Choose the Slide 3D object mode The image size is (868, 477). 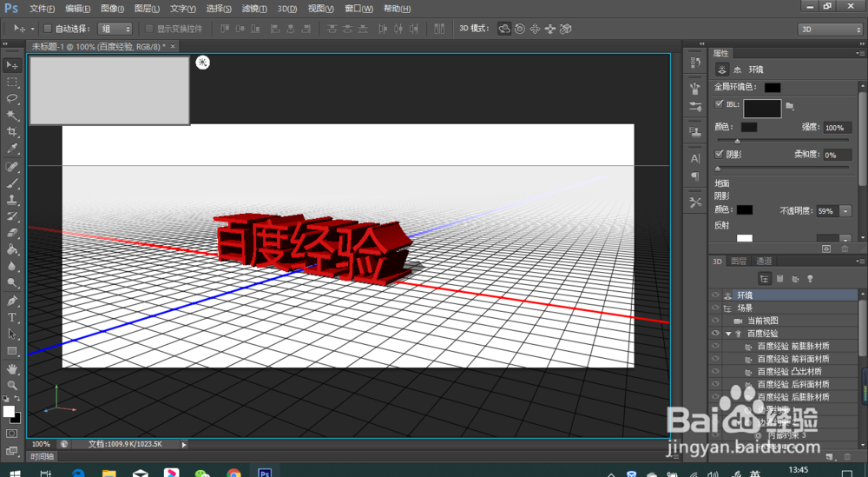550,29
